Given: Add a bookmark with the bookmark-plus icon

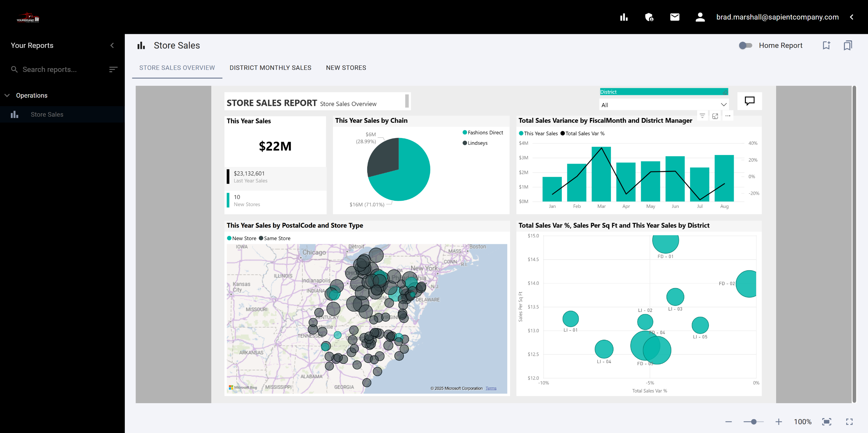Looking at the screenshot, I should (x=826, y=45).
